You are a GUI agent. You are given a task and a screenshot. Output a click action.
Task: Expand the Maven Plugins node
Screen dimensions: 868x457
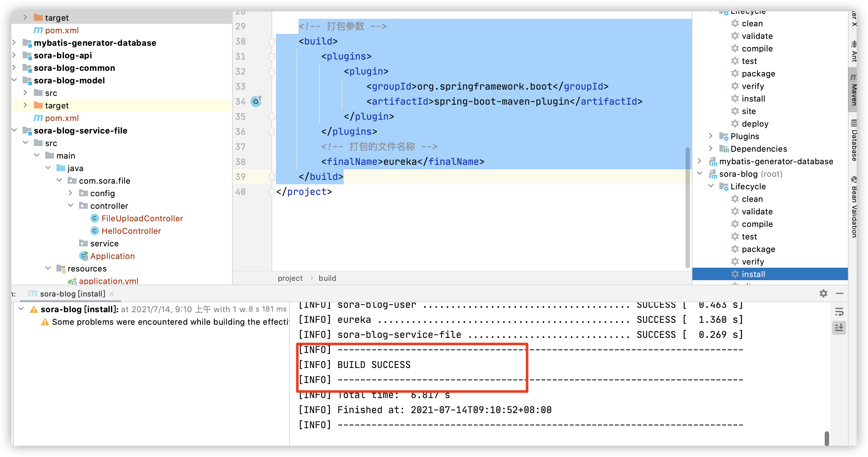click(711, 136)
